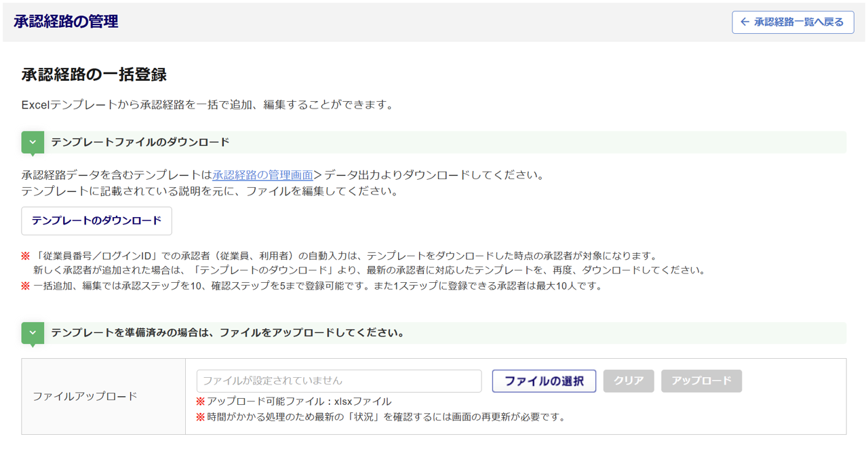Image resolution: width=868 pixels, height=468 pixels.
Task: Click the テンプレートを準備済みの場合は section title
Action: point(228,333)
